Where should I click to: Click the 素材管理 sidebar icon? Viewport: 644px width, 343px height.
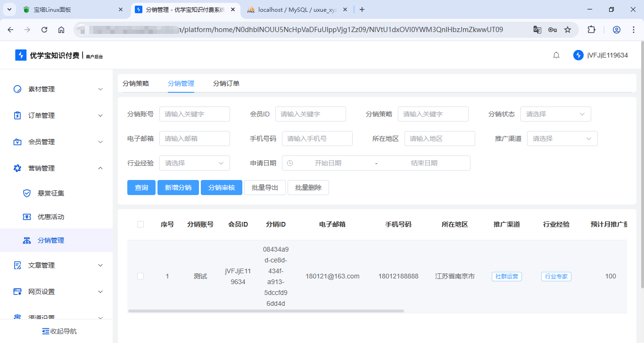pyautogui.click(x=17, y=89)
